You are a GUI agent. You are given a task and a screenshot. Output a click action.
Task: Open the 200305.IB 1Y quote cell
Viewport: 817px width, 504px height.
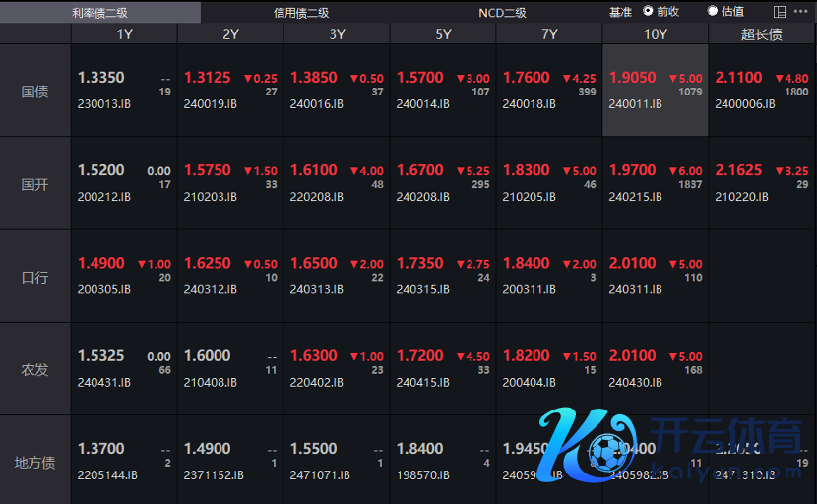click(x=124, y=277)
